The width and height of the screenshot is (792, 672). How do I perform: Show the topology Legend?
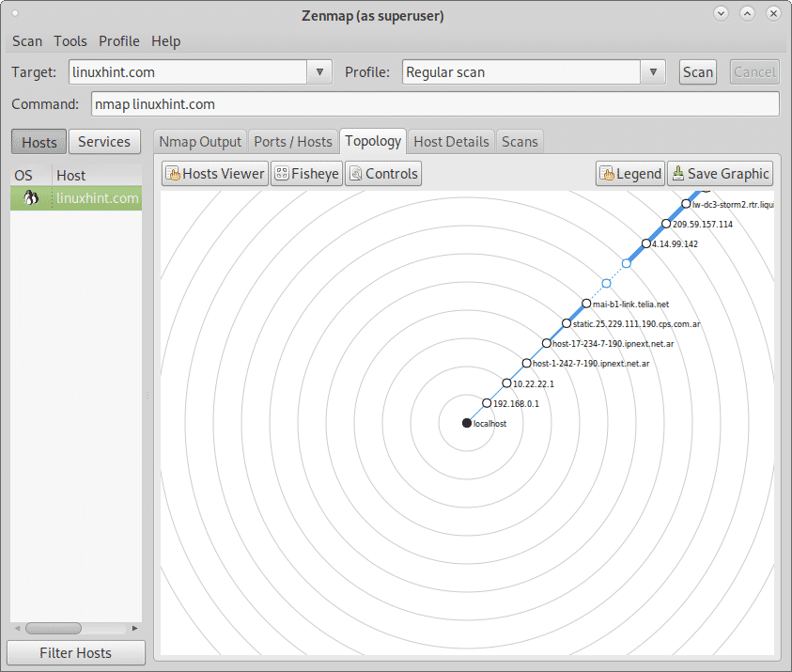coord(629,174)
